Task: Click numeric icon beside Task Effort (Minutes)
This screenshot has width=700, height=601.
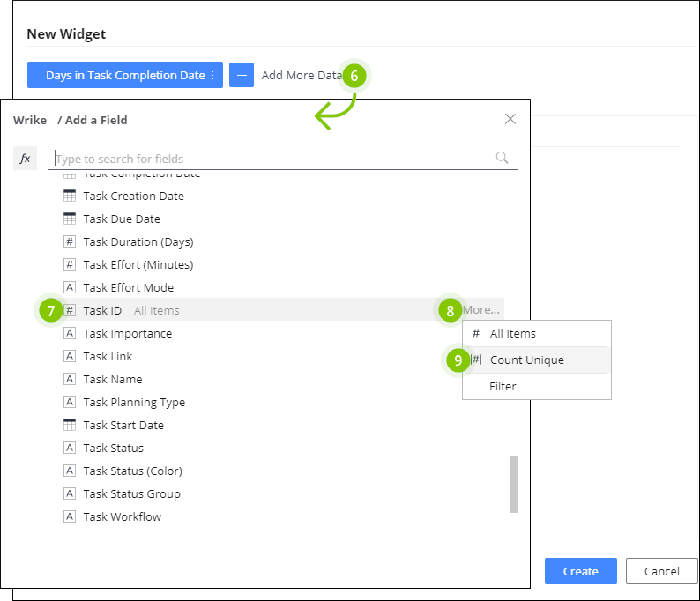Action: (70, 264)
